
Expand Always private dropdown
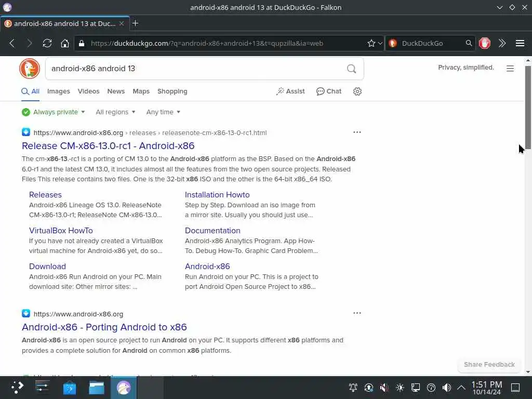54,112
